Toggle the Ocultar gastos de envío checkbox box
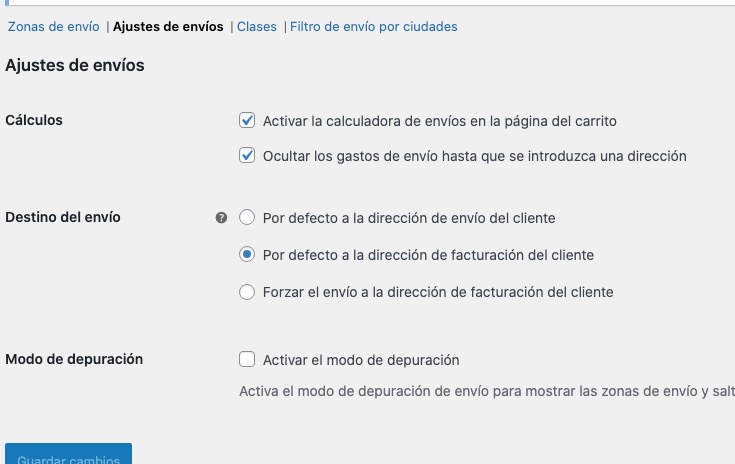Screen dimensions: 735x464 (x=247, y=156)
